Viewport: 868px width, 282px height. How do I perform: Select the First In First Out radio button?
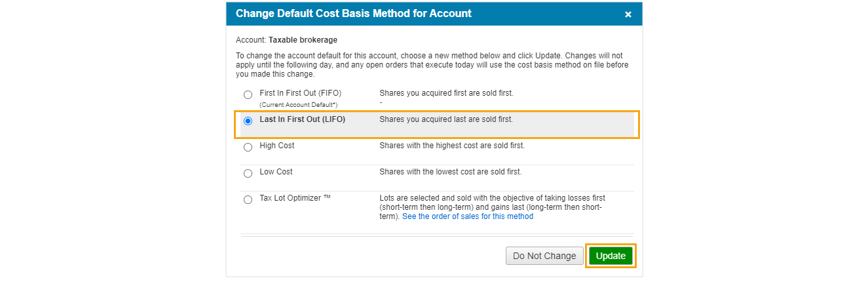248,94
